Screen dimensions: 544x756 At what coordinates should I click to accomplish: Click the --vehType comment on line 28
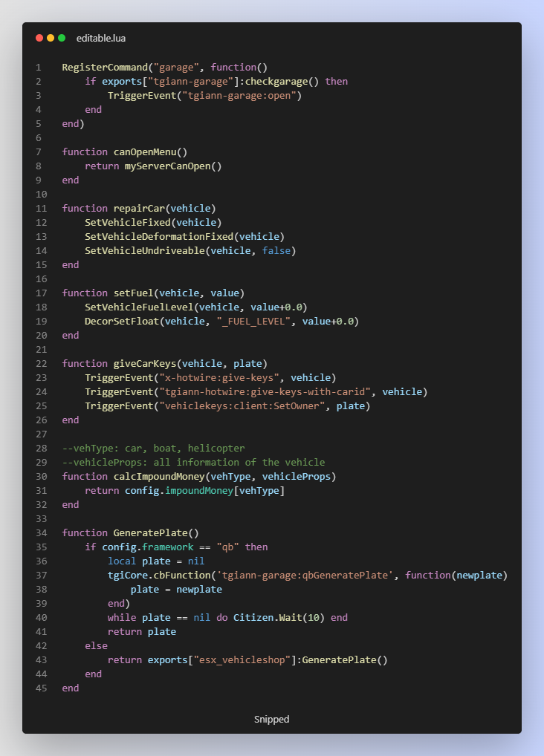[x=154, y=448]
